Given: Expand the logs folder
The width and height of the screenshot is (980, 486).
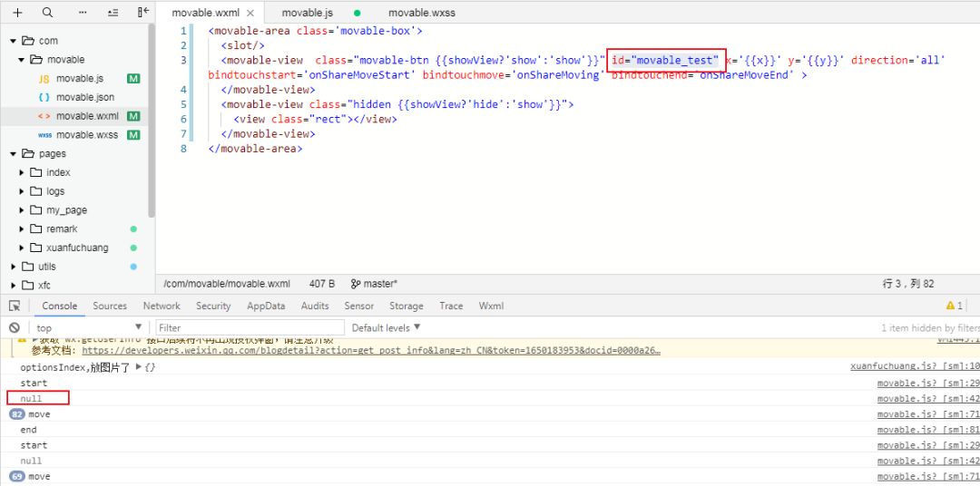Looking at the screenshot, I should [x=22, y=191].
